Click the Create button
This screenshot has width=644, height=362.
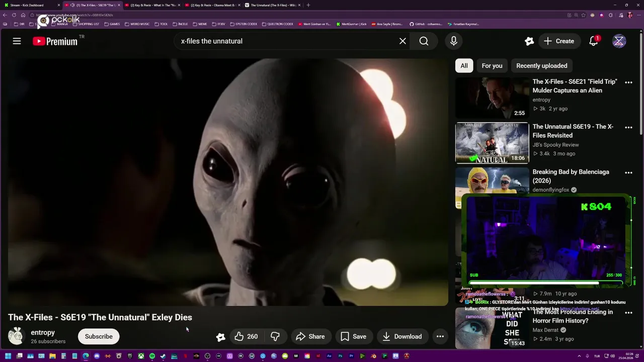point(559,41)
